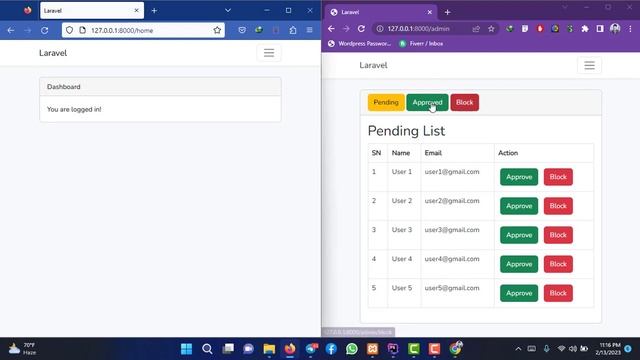Approve User 4

519,264
